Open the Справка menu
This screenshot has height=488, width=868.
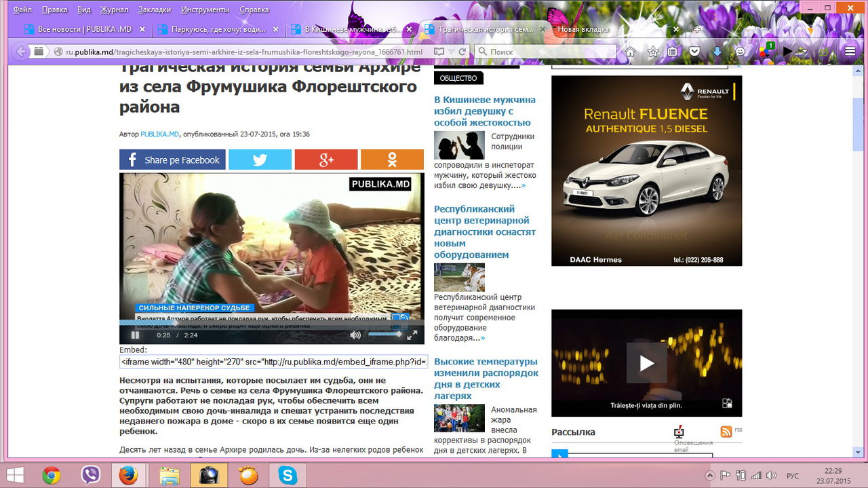click(254, 10)
